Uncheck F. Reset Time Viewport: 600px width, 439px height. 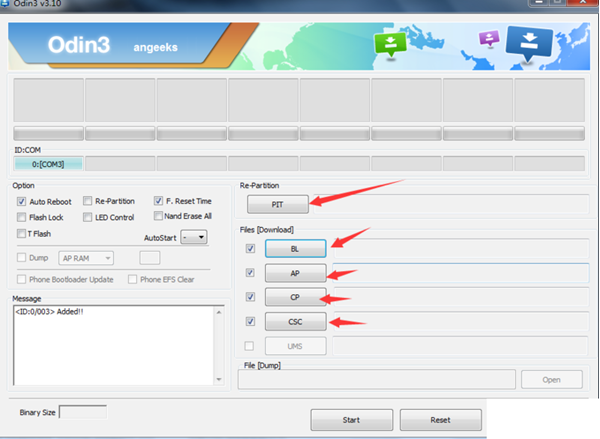159,201
